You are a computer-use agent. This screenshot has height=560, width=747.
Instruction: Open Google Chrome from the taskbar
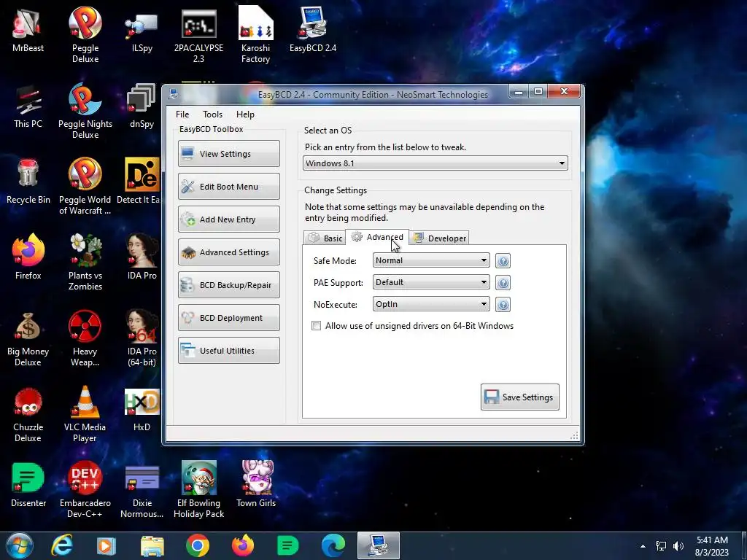click(x=197, y=545)
